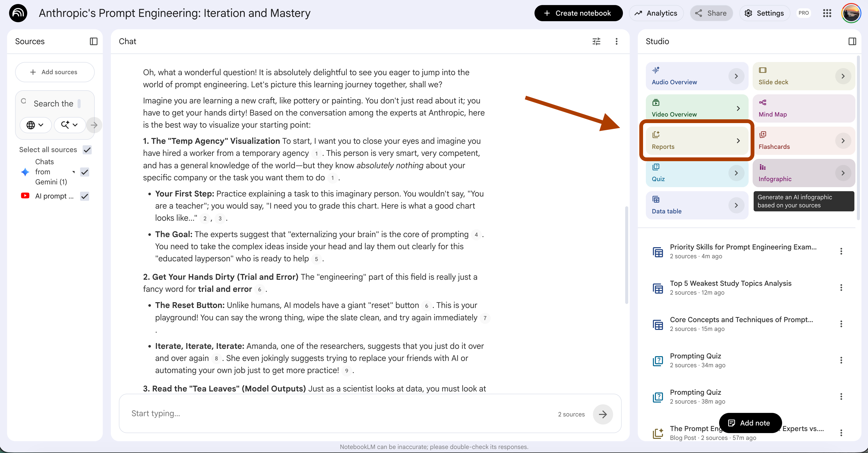Toggle AI prompt source checkbox
The height and width of the screenshot is (453, 868).
point(85,196)
